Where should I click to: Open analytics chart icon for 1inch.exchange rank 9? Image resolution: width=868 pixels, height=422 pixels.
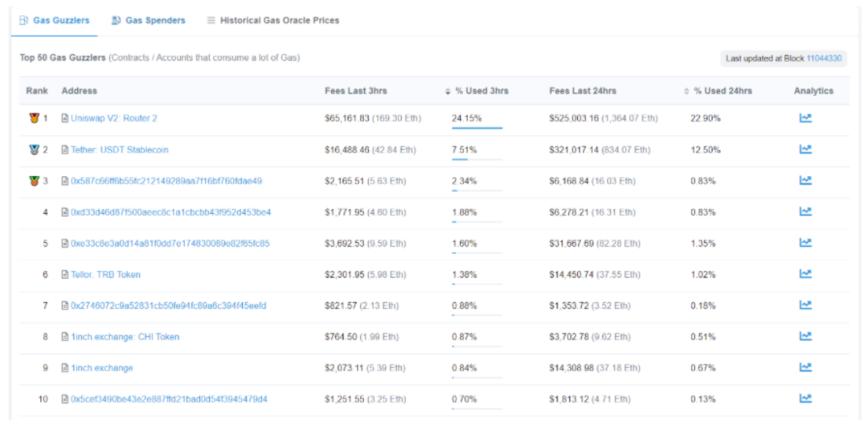[x=805, y=367]
